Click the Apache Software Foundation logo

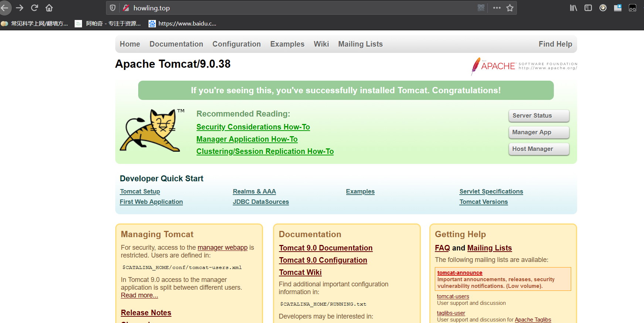524,66
